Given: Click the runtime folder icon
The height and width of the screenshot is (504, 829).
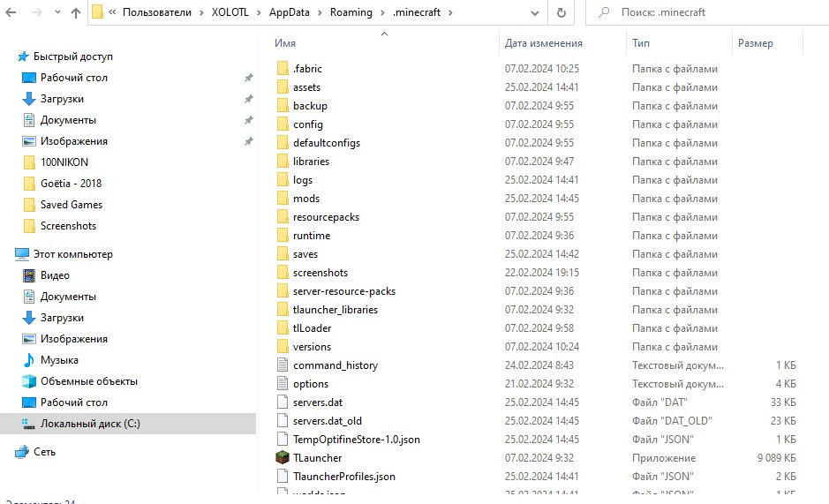Looking at the screenshot, I should (283, 236).
